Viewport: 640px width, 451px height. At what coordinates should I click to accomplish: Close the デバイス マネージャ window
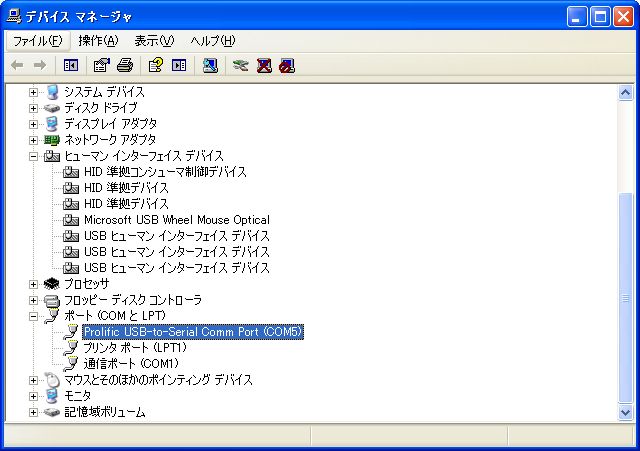(624, 17)
